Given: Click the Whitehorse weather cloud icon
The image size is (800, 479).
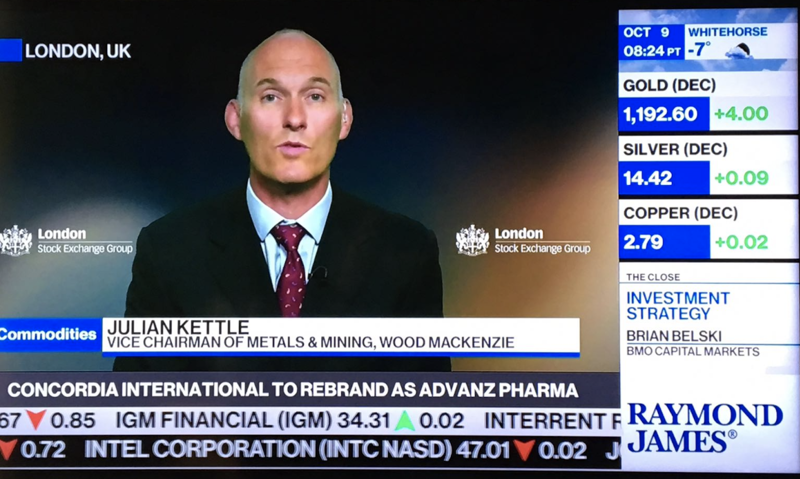Looking at the screenshot, I should (740, 51).
